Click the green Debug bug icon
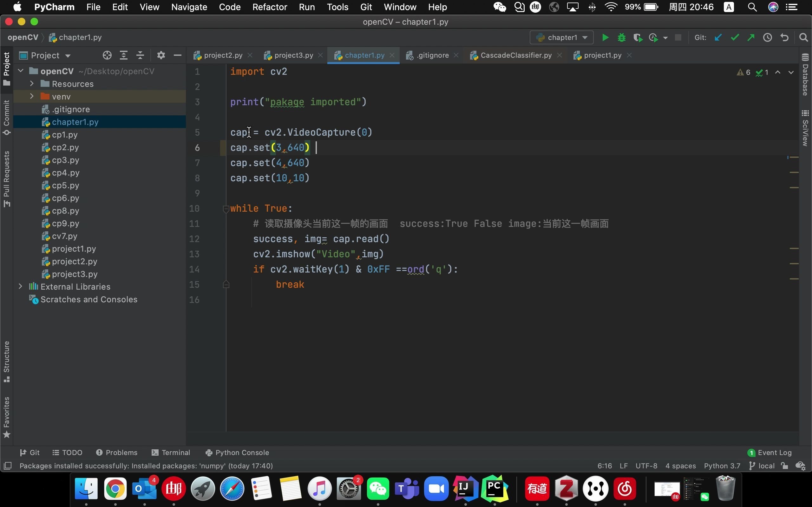Image resolution: width=812 pixels, height=507 pixels. click(x=621, y=38)
